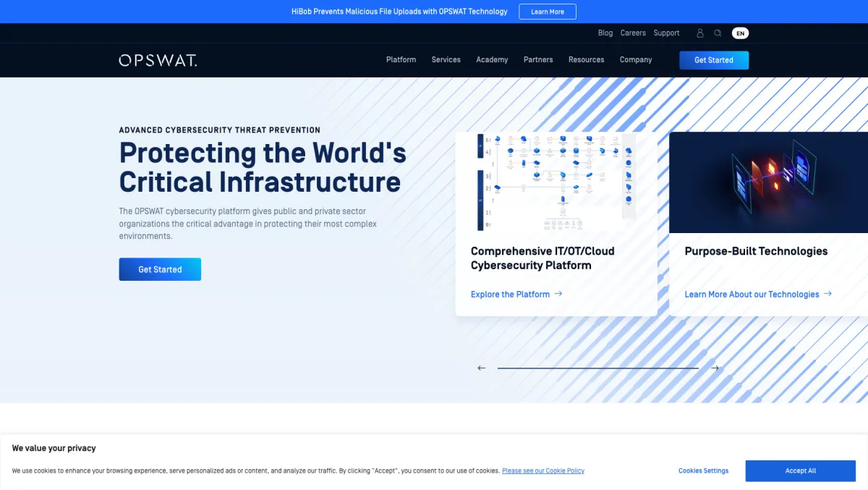Click the Protecting the World's Critical Infrastructure headline
Viewport: 868px width, 490px height.
click(x=263, y=167)
